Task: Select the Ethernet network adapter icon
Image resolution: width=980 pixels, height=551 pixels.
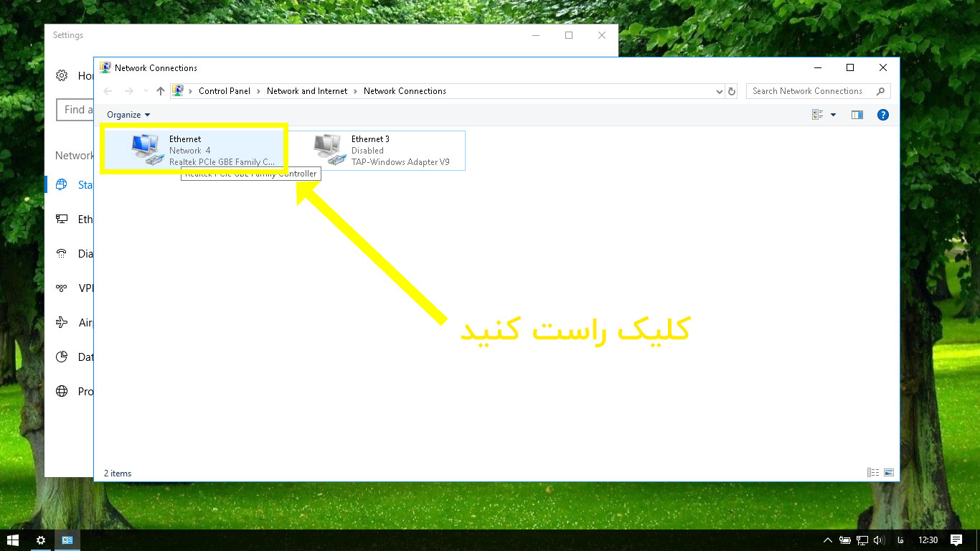Action: [x=148, y=149]
